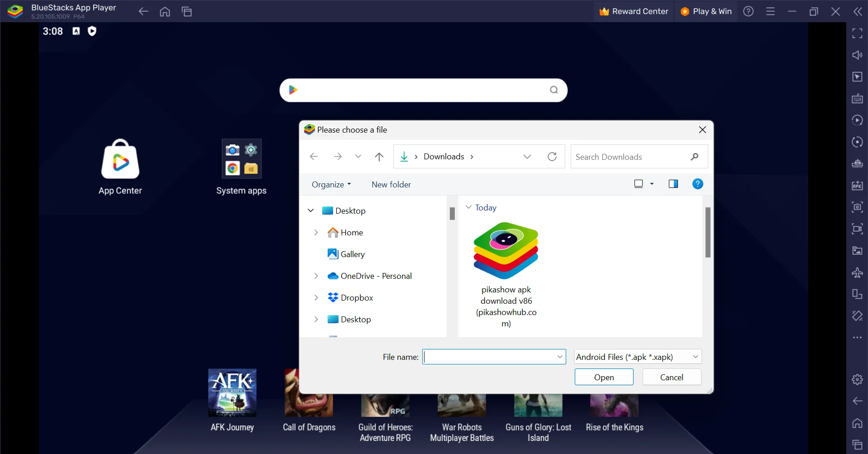The image size is (868, 454).
Task: Open the Reward Center
Action: (x=634, y=11)
